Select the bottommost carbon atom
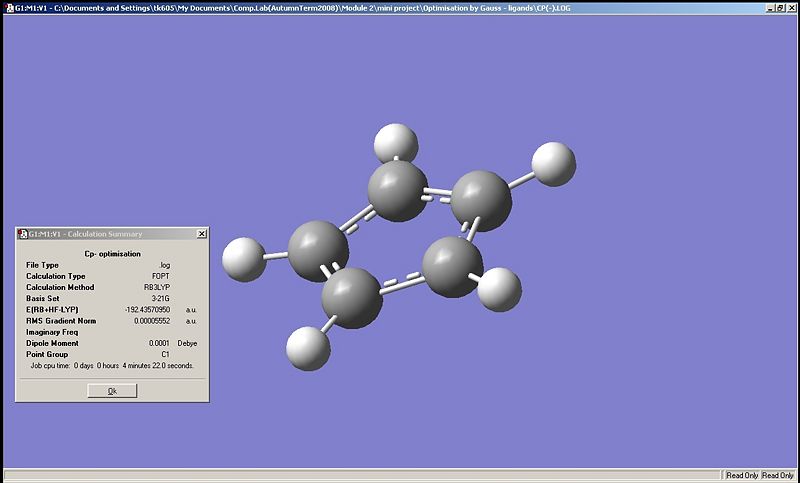The image size is (800, 483). coord(353,297)
